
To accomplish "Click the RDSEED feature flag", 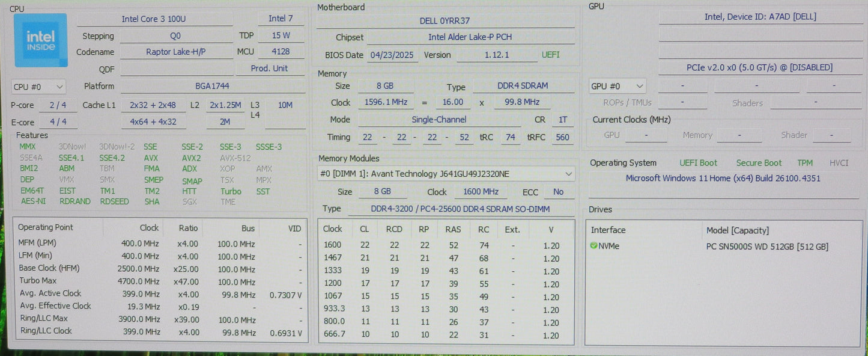I will pos(115,201).
